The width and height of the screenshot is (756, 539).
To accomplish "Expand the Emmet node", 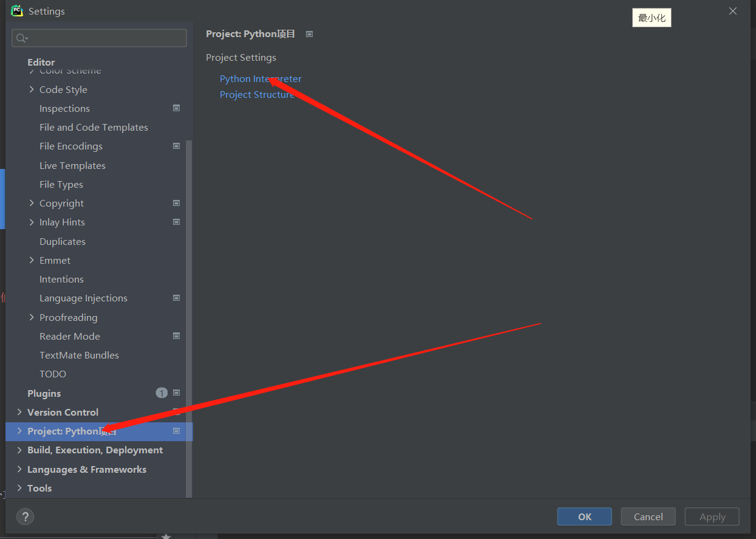I will click(x=32, y=260).
